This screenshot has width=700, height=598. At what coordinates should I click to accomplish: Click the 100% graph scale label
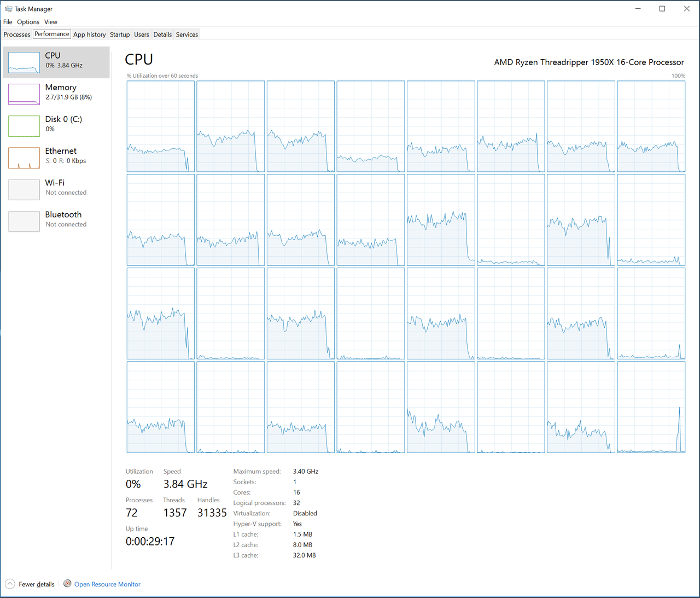pos(678,76)
